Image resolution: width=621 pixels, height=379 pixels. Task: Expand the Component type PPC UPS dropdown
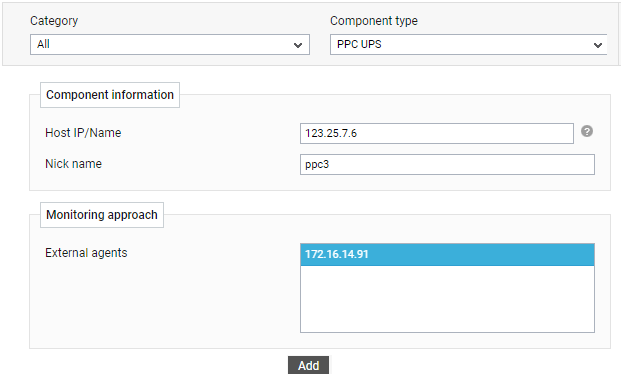pos(469,44)
